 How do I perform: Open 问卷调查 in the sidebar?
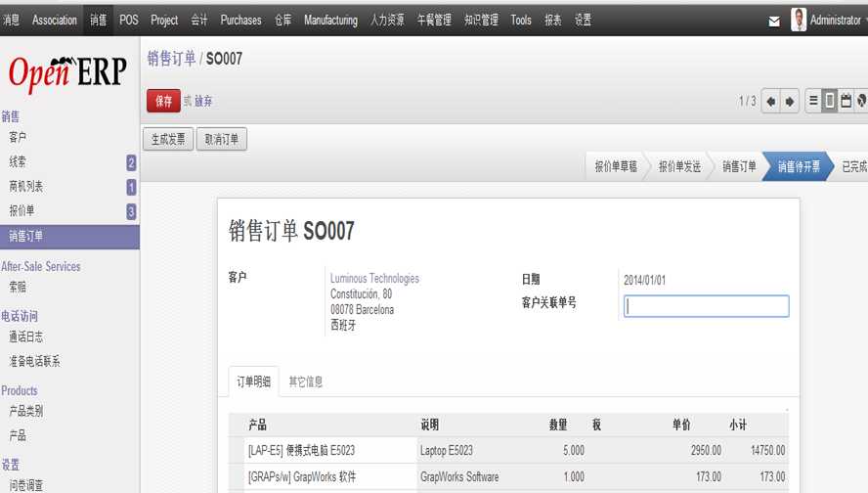[x=25, y=485]
